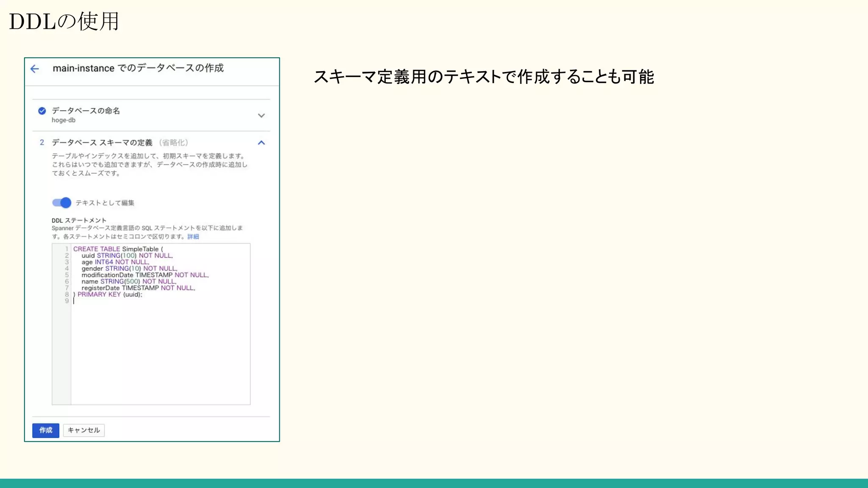Click the name STRING(500) NOT NULL line

click(129, 282)
